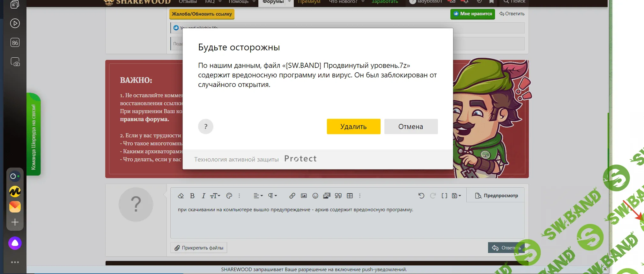644x274 pixels.
Task: Open the font size dropdown
Action: point(215,196)
